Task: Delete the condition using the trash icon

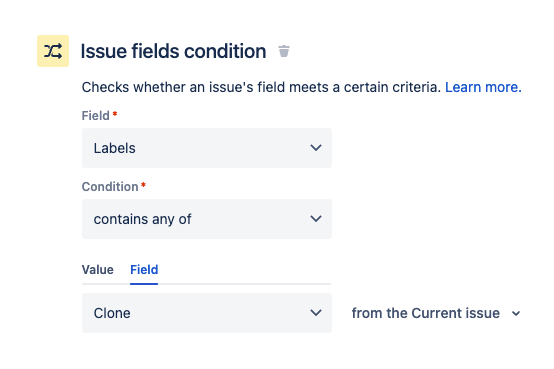Action: point(284,51)
